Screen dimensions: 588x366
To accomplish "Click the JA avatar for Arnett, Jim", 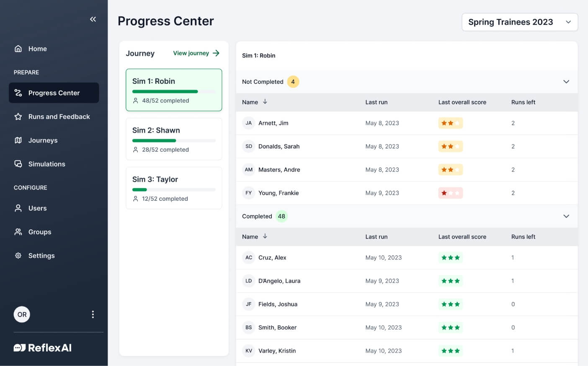I will click(249, 123).
